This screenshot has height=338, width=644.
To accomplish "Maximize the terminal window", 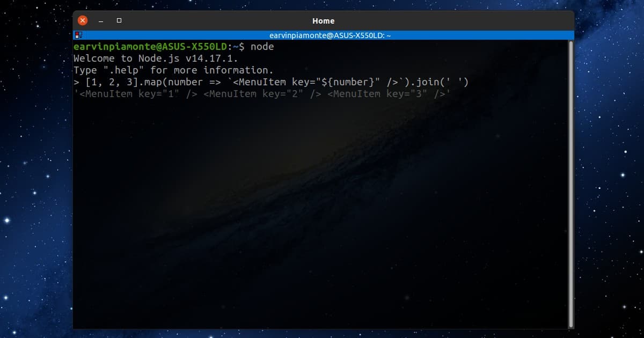I will (x=119, y=20).
